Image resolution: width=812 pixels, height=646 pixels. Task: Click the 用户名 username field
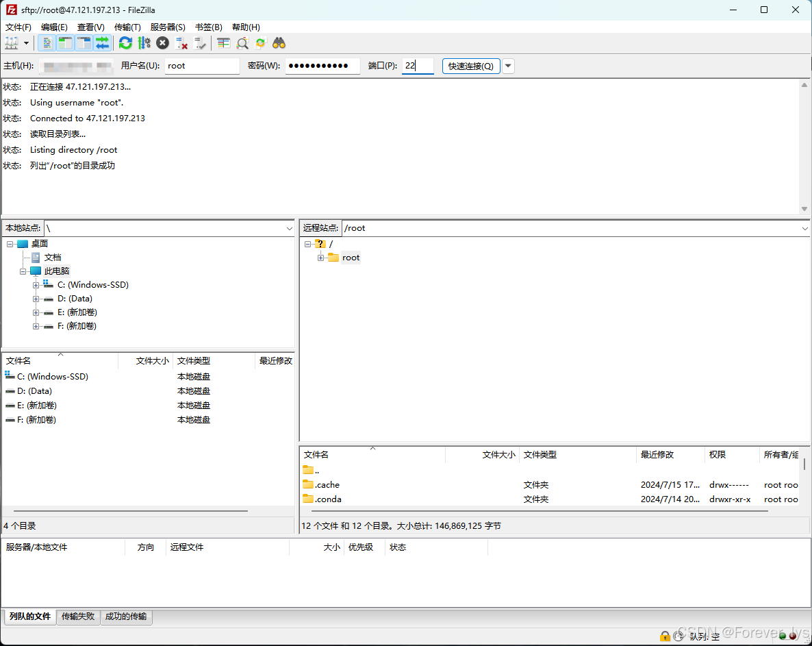coord(202,66)
